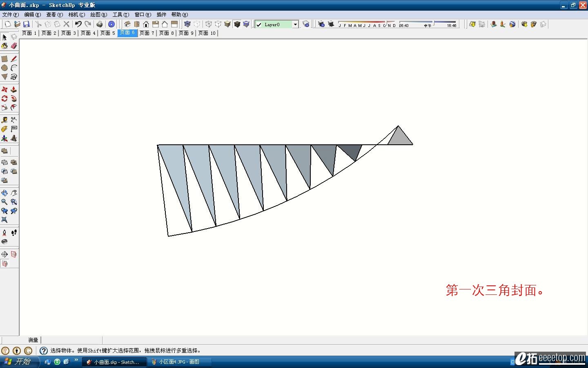Screen dimensions: 588x368
Task: Expand the Layer0 dropdown arrow
Action: [x=295, y=25]
